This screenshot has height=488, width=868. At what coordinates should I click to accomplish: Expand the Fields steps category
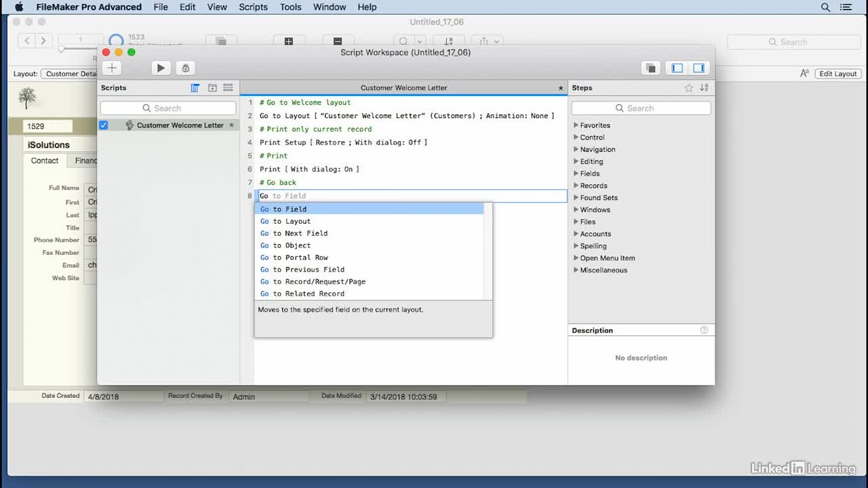[576, 174]
